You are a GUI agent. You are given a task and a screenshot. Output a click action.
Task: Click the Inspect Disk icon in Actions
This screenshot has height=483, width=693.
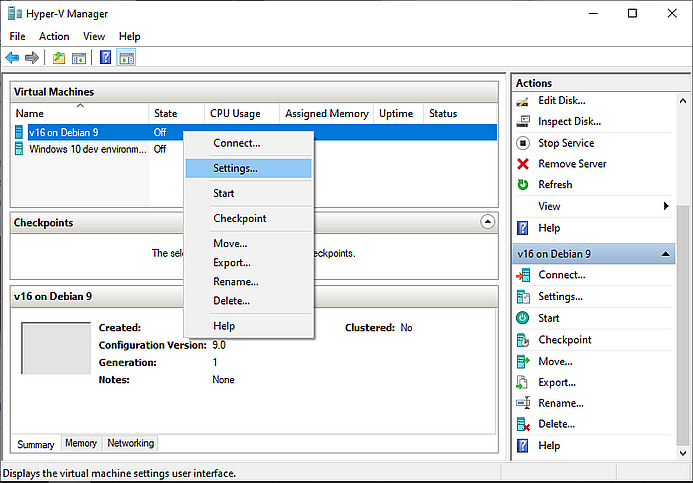click(523, 122)
